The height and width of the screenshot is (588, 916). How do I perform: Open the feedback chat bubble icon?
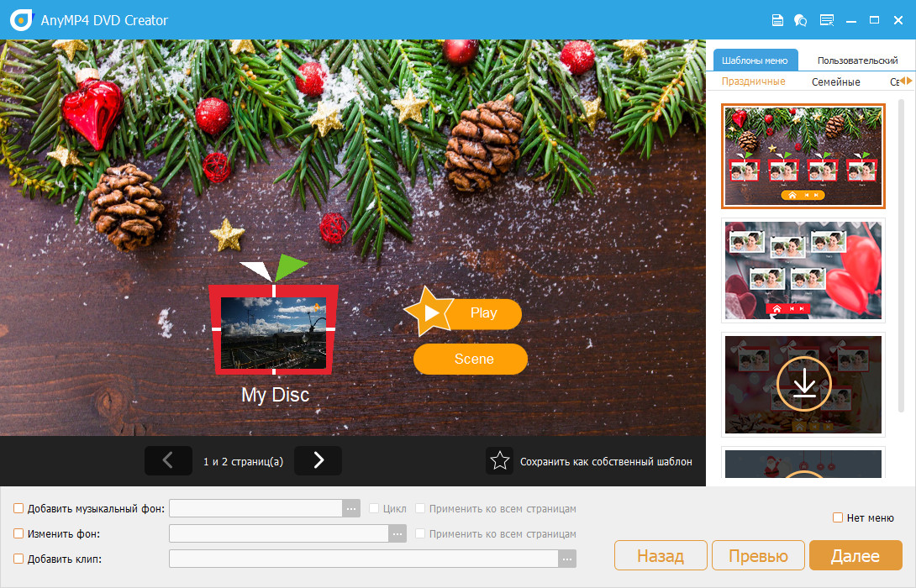pos(800,20)
